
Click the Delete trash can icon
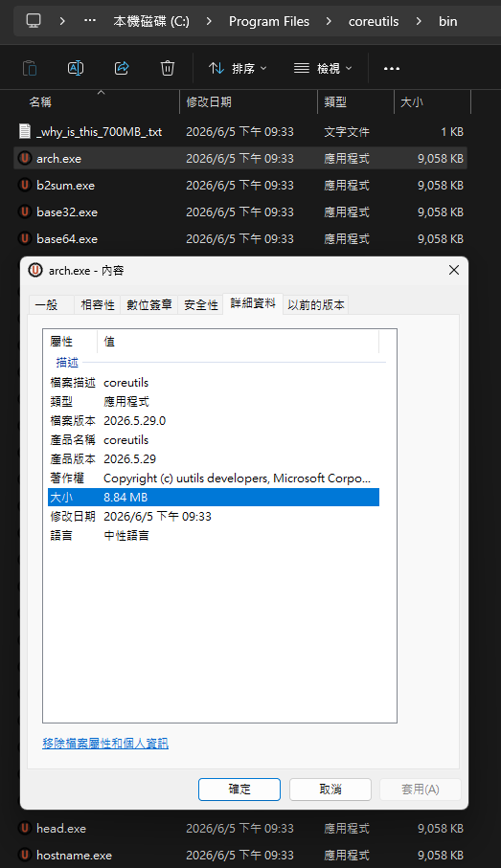coord(168,68)
